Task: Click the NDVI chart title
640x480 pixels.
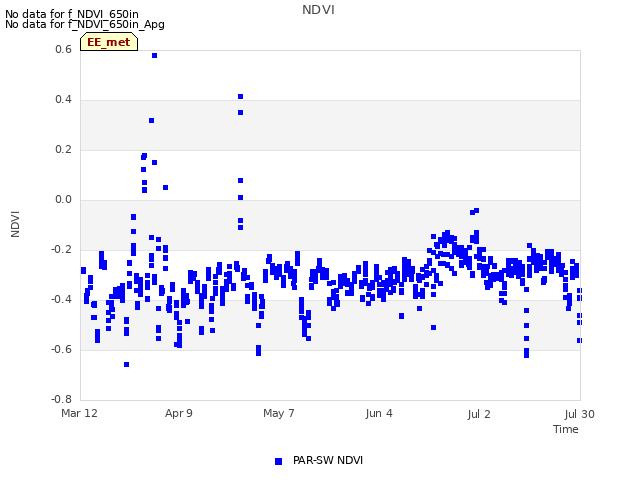Action: click(x=318, y=10)
